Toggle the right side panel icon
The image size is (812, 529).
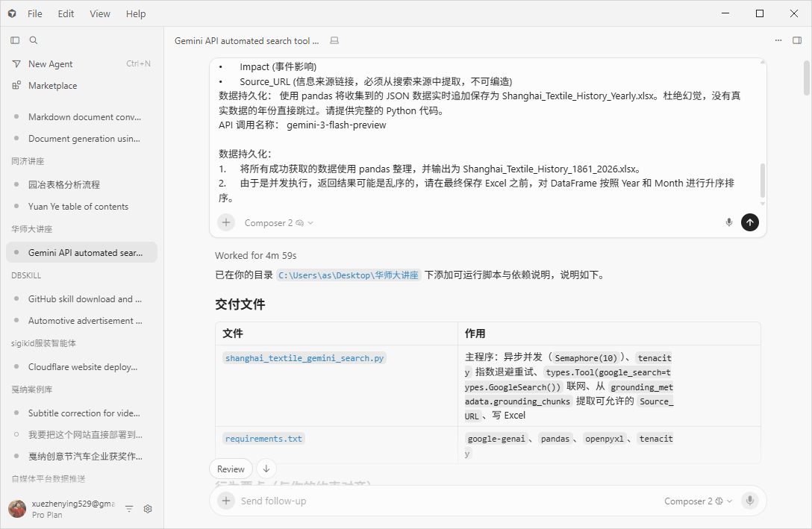tap(797, 40)
